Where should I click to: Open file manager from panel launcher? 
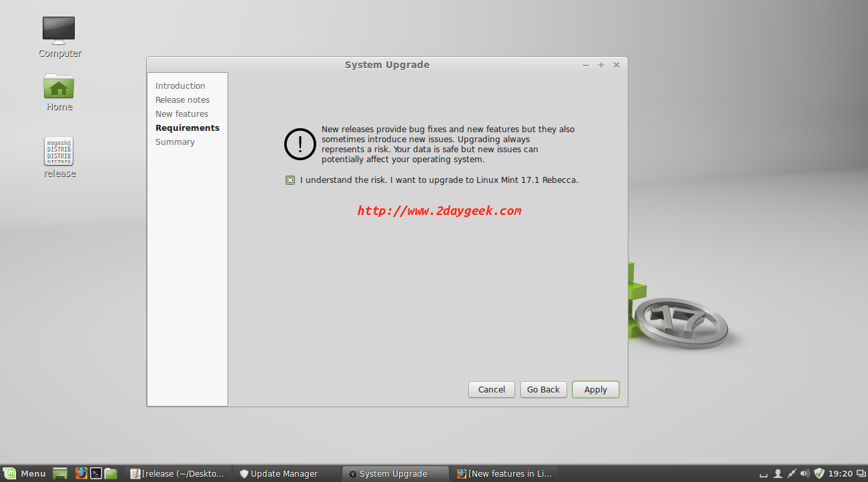point(111,473)
